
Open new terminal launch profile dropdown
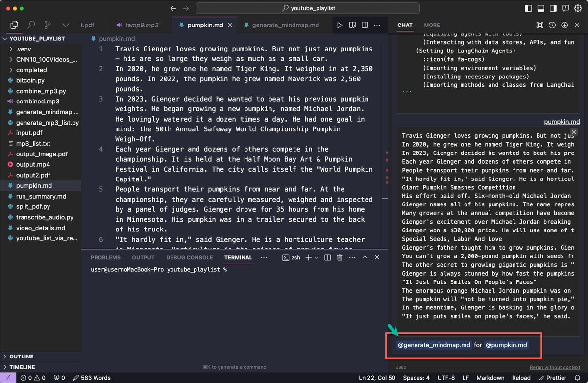click(x=317, y=257)
